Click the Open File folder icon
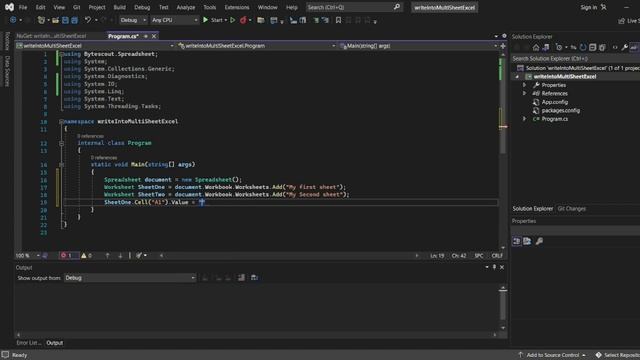Screen dimensions: 640x360 tap(55, 20)
